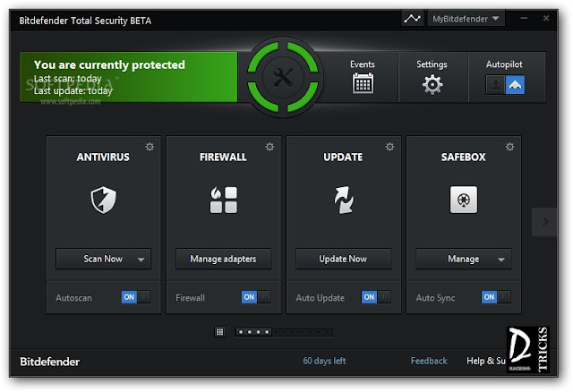Click the central wrench and screwdriver tools icon
The height and width of the screenshot is (392, 573).
tap(283, 77)
